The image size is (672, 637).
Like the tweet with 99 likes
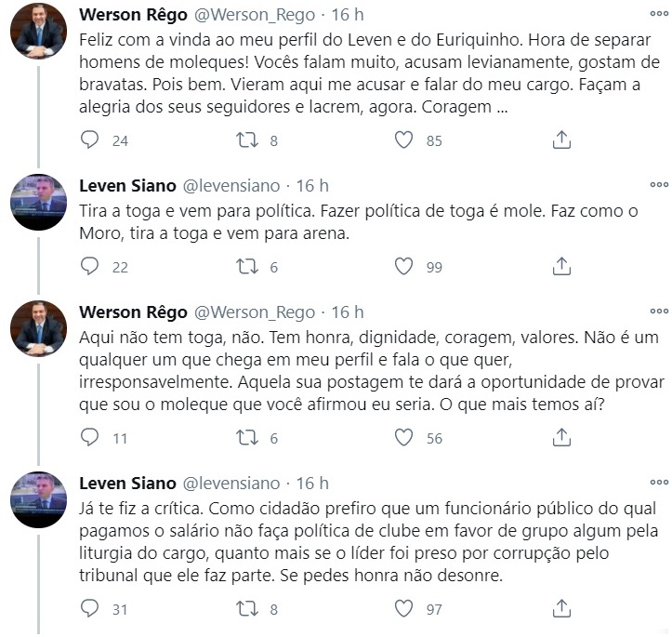pyautogui.click(x=403, y=266)
